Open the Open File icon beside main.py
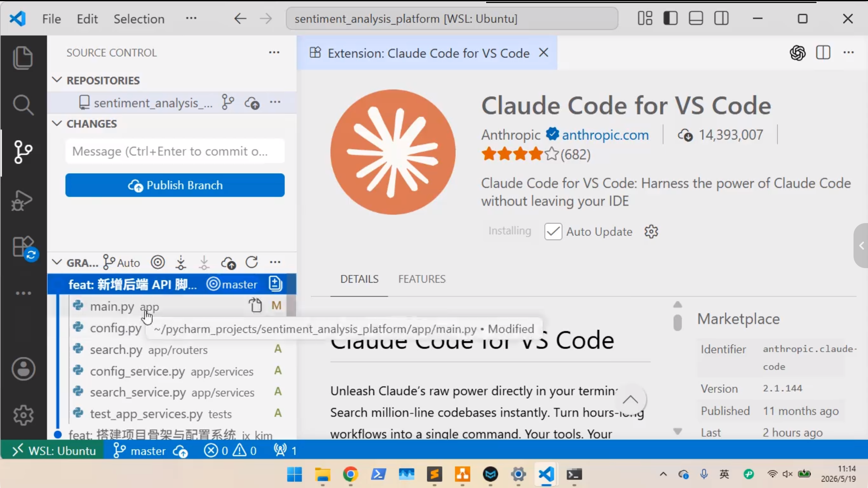 pos(255,306)
